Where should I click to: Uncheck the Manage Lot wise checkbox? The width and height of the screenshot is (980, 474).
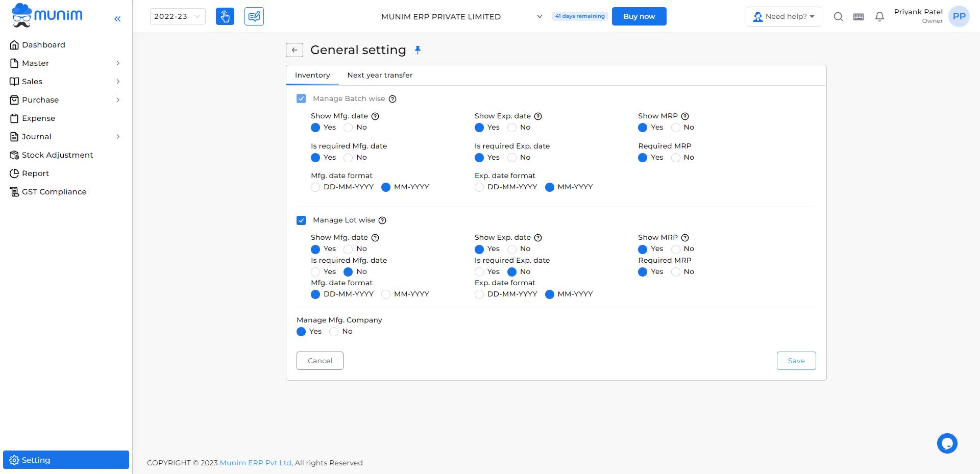(301, 220)
